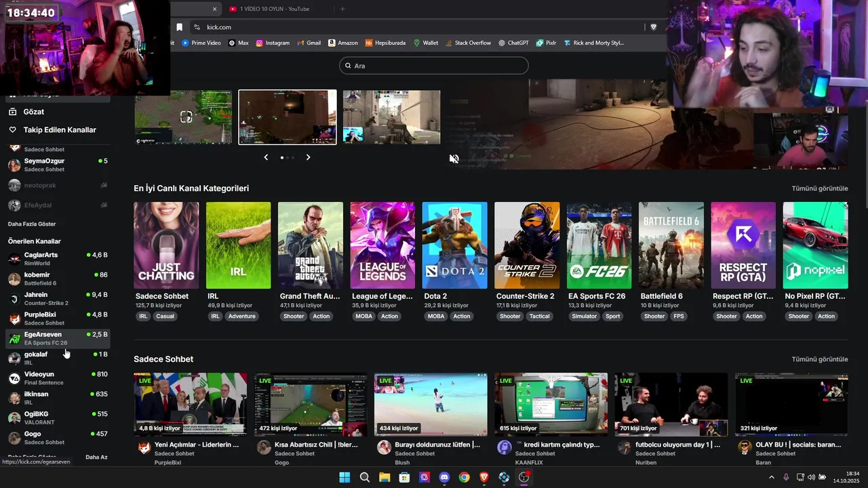Open the Stack Overflow bookmark
The height and width of the screenshot is (488, 868).
click(x=468, y=43)
